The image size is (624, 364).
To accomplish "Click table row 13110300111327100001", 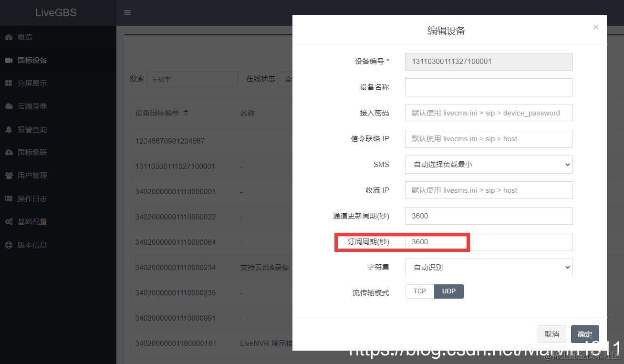I will pyautogui.click(x=211, y=166).
